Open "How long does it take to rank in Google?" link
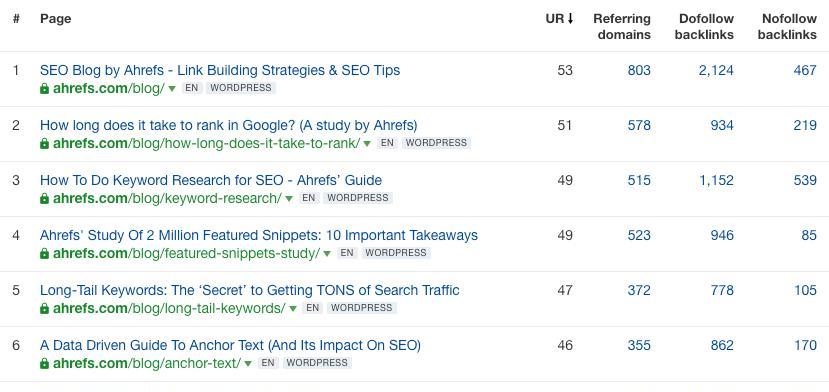 [228, 125]
